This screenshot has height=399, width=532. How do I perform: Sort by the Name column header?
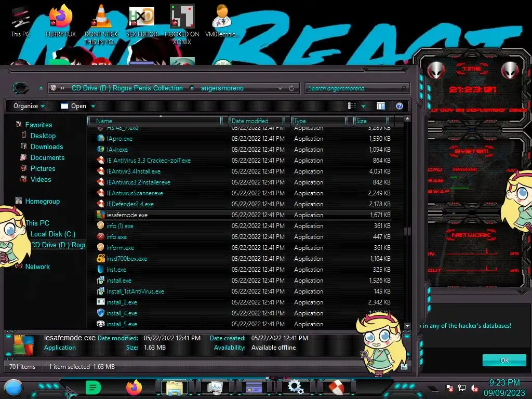[154, 121]
